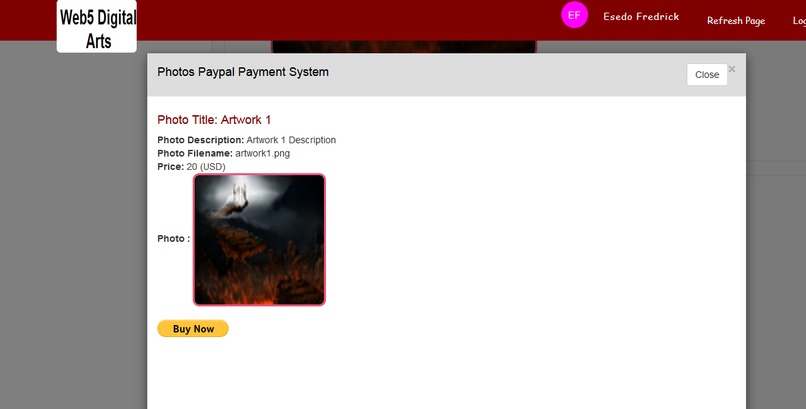The image size is (806, 409).
Task: Select the Photos Paypal Payment System title
Action: click(243, 72)
